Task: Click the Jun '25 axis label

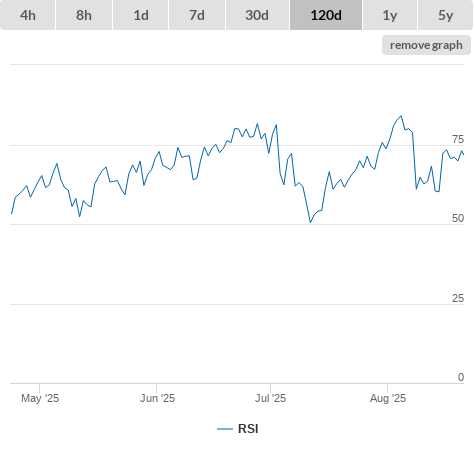Action: (x=157, y=398)
